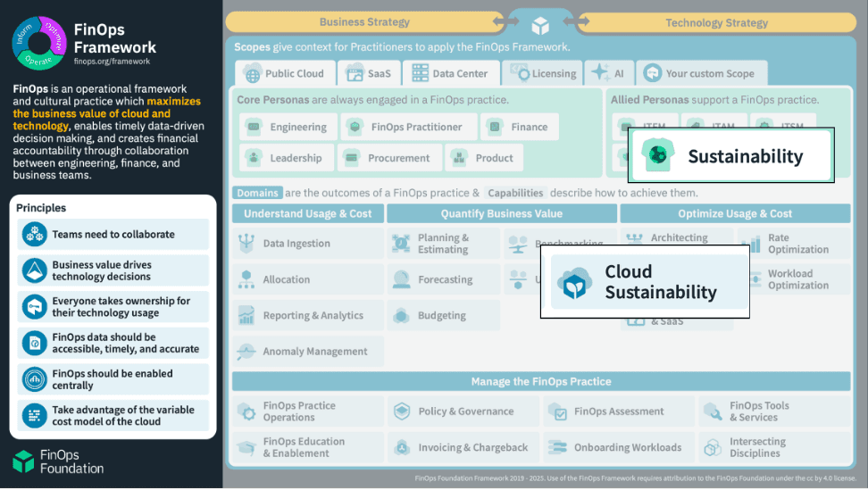Click variable cost model of the cloud principle

click(113, 415)
